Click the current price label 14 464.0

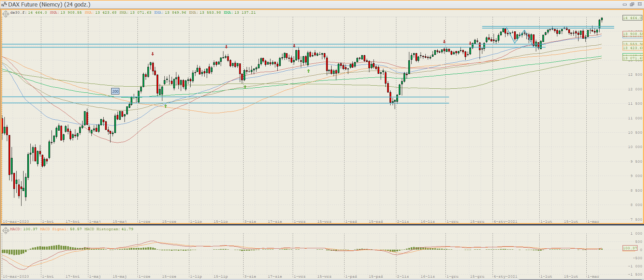point(632,18)
